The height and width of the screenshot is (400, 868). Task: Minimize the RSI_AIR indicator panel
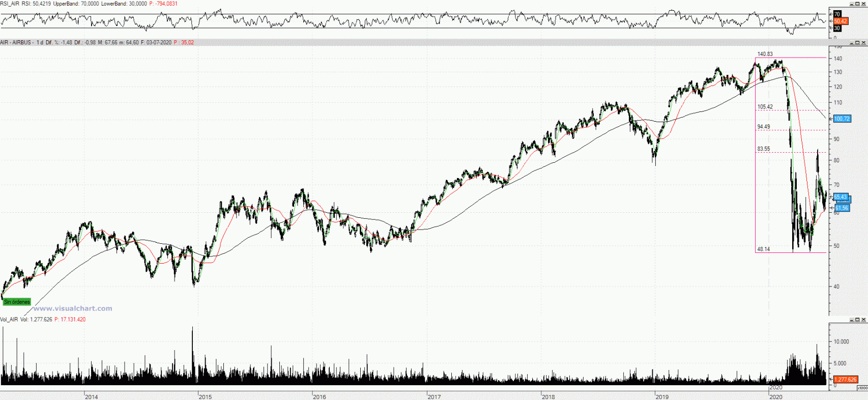click(851, 4)
